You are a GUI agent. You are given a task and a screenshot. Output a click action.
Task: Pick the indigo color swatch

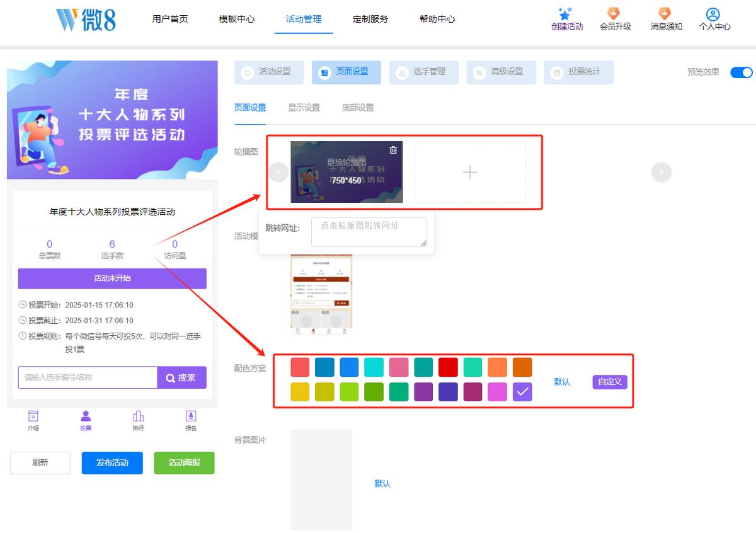point(448,392)
